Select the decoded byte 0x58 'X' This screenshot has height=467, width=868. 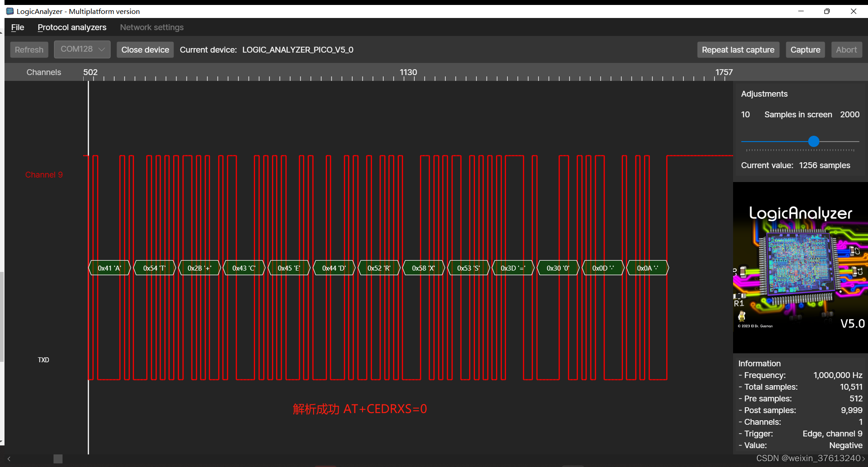(x=424, y=268)
